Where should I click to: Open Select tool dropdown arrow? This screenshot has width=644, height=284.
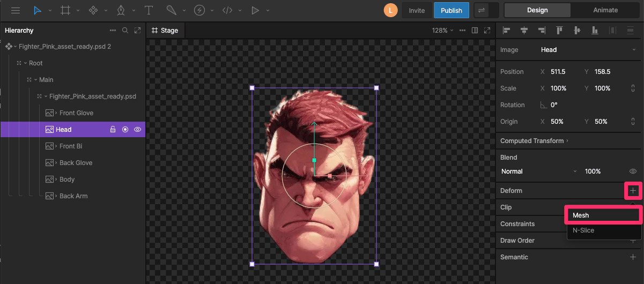pos(50,11)
